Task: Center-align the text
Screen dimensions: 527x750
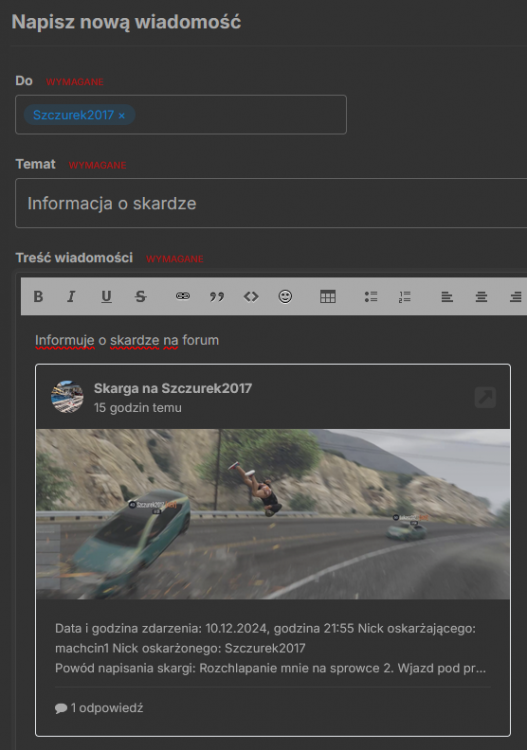Action: click(x=481, y=297)
